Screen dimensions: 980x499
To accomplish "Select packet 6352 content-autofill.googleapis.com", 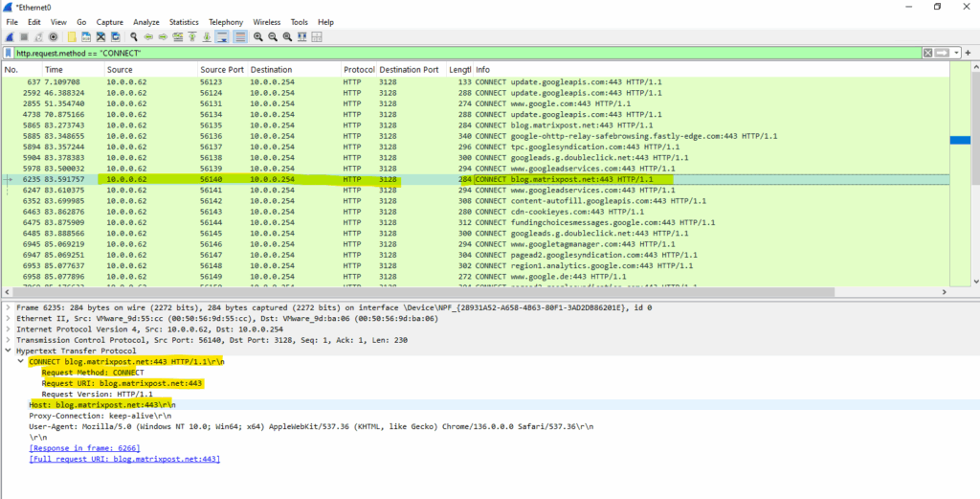I will coord(475,201).
